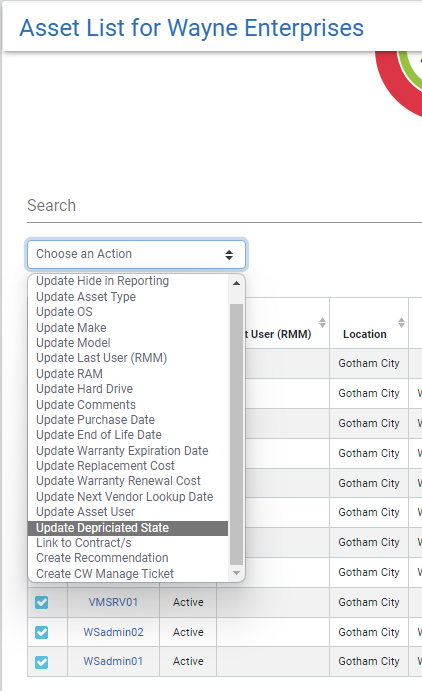Select Link to Contract/s action
The height and width of the screenshot is (691, 422).
coord(128,543)
